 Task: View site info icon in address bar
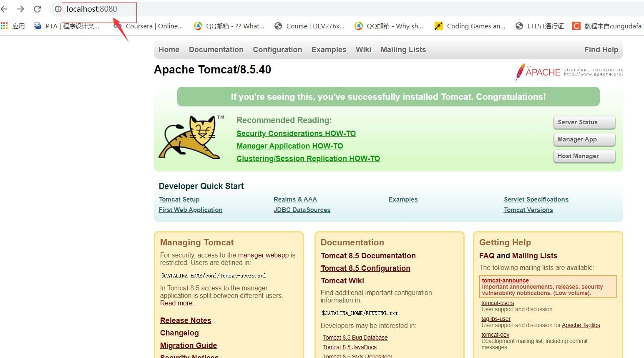click(x=58, y=9)
